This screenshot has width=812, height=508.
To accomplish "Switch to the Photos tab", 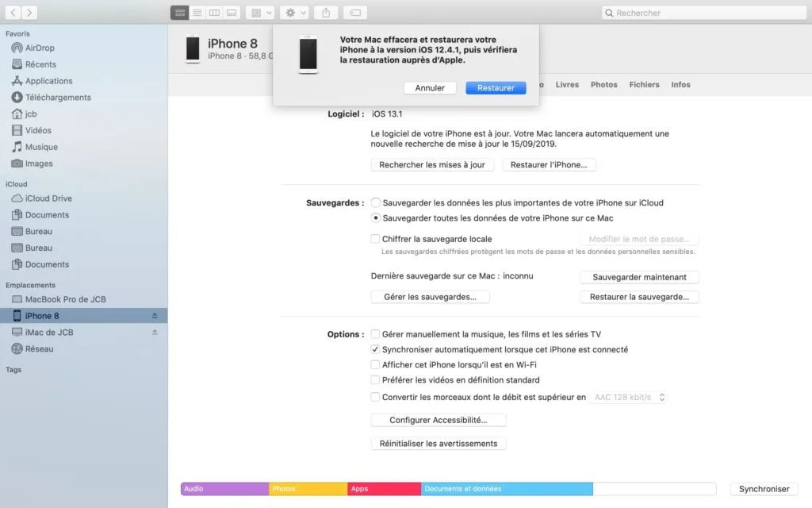I will [603, 84].
